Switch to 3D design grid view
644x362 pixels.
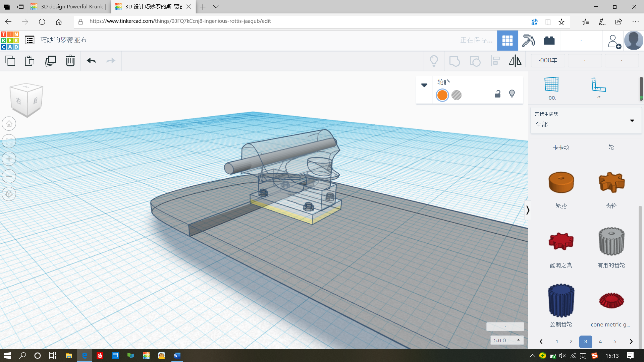click(507, 41)
